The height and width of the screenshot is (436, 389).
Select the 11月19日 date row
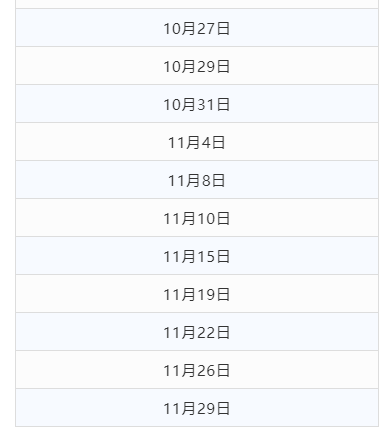point(197,294)
